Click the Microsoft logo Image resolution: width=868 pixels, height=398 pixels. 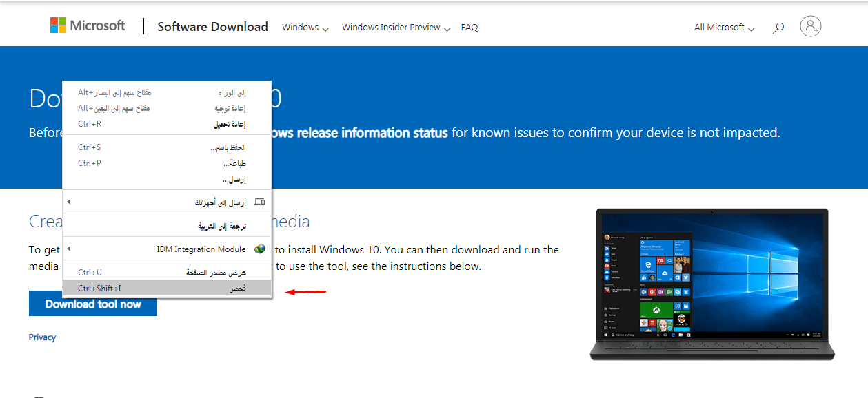pos(88,26)
